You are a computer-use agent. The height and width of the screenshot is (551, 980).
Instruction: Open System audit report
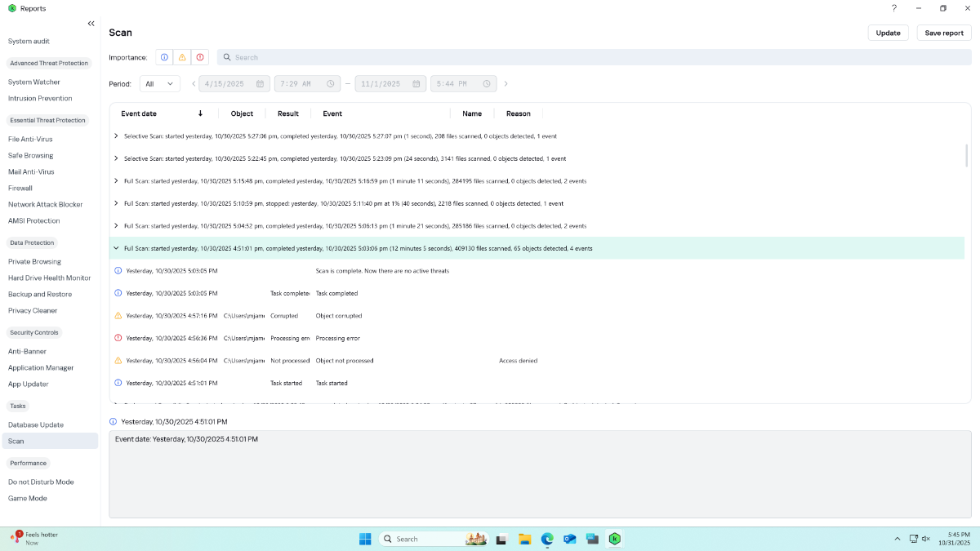pos(29,41)
